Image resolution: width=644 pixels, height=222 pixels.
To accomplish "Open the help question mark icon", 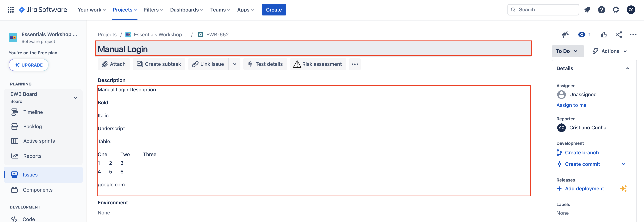I will pos(601,10).
